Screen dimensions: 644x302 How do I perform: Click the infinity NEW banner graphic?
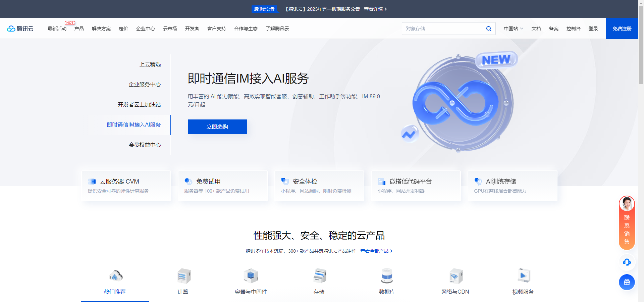460,102
